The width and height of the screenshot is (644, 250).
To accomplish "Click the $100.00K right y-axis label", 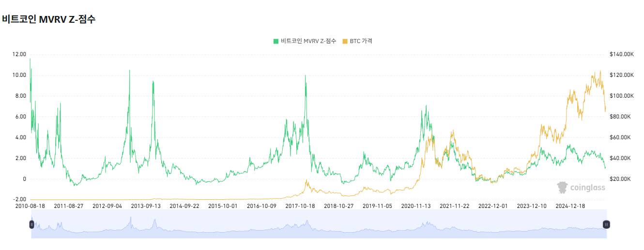I will coord(622,96).
